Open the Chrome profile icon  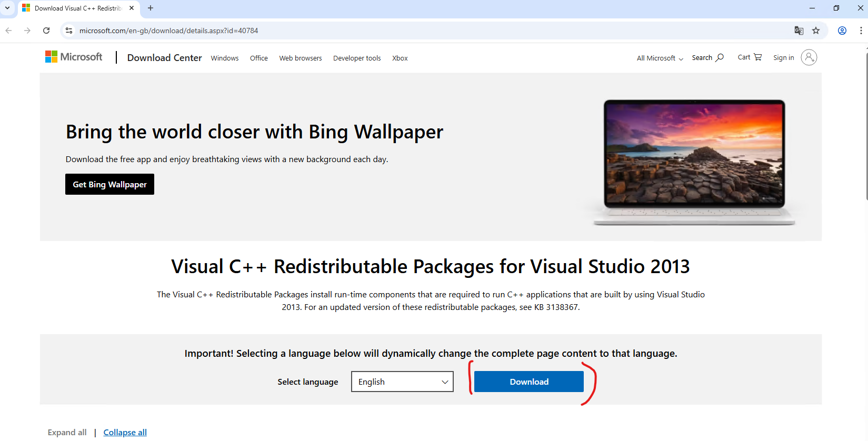[842, 31]
